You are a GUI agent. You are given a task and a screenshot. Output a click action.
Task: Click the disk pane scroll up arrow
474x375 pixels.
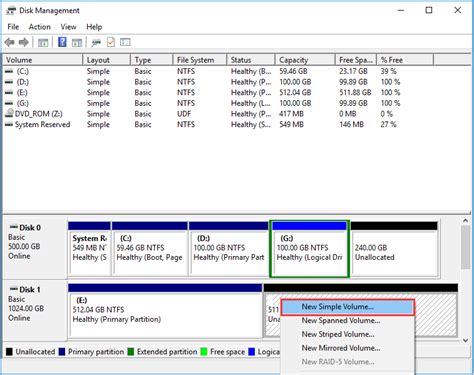tap(465, 221)
